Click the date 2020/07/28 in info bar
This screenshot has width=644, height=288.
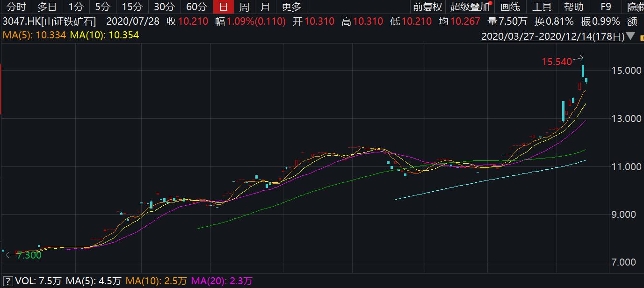[134, 21]
